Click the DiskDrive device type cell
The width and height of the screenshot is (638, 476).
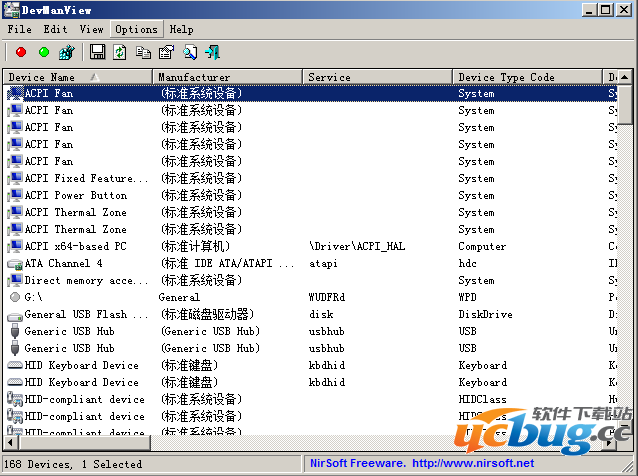pos(485,314)
